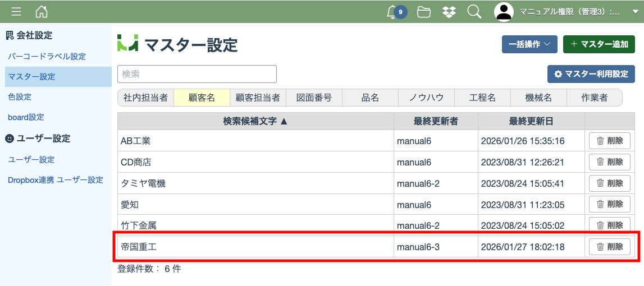Select the 図面番号 tab
The height and width of the screenshot is (286, 644).
(x=314, y=98)
